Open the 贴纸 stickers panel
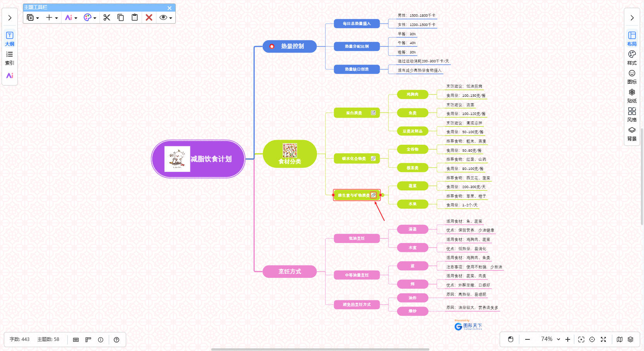This screenshot has width=644, height=351. click(x=632, y=95)
